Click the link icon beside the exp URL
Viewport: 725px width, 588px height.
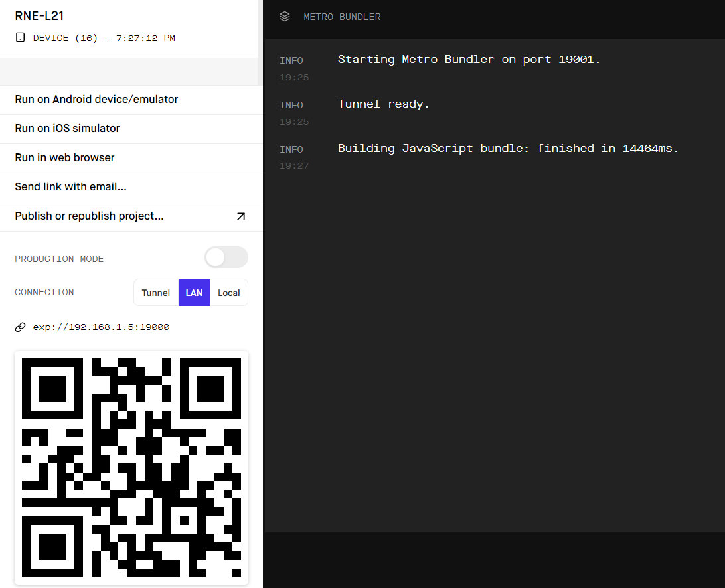[x=21, y=327]
